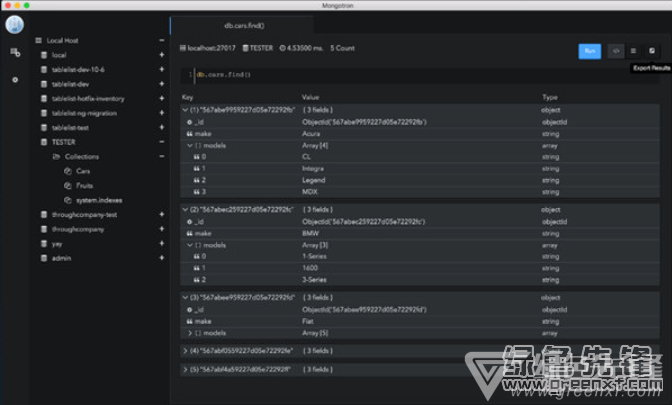Click the Mongotron logo icon
The image size is (672, 405).
(15, 24)
